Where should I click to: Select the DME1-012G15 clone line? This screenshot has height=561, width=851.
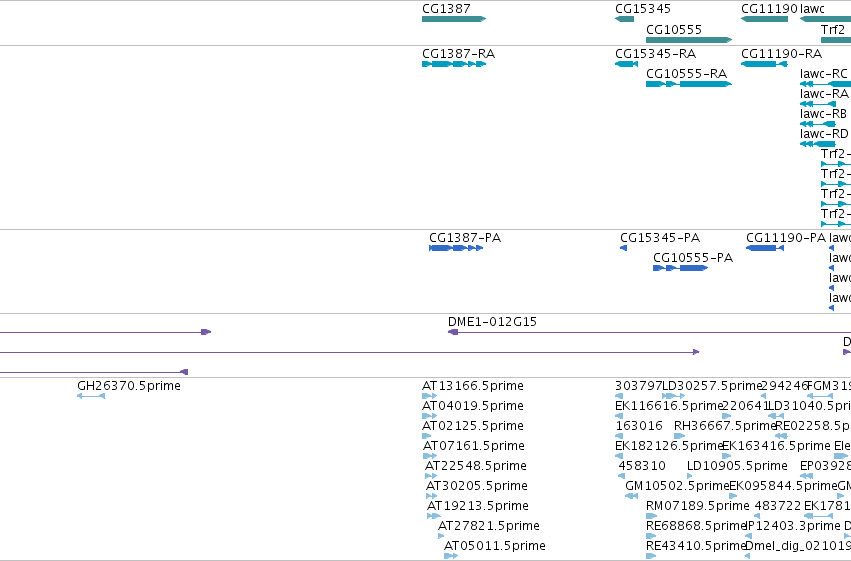click(x=649, y=332)
